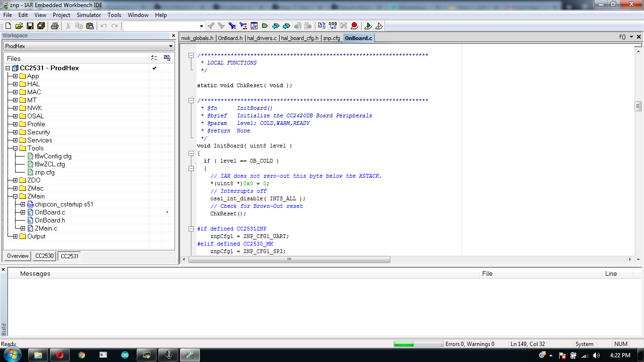Switch to the znp.cfg editor tab
The image size is (644, 362).
point(331,38)
